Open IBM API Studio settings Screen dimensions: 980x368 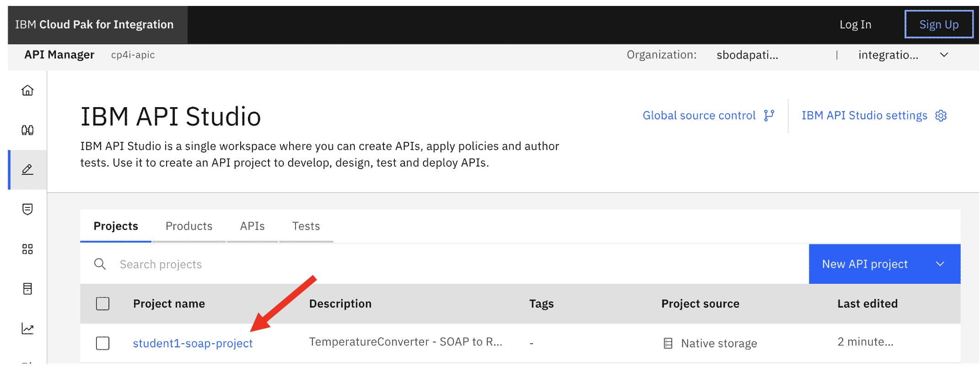(x=874, y=115)
